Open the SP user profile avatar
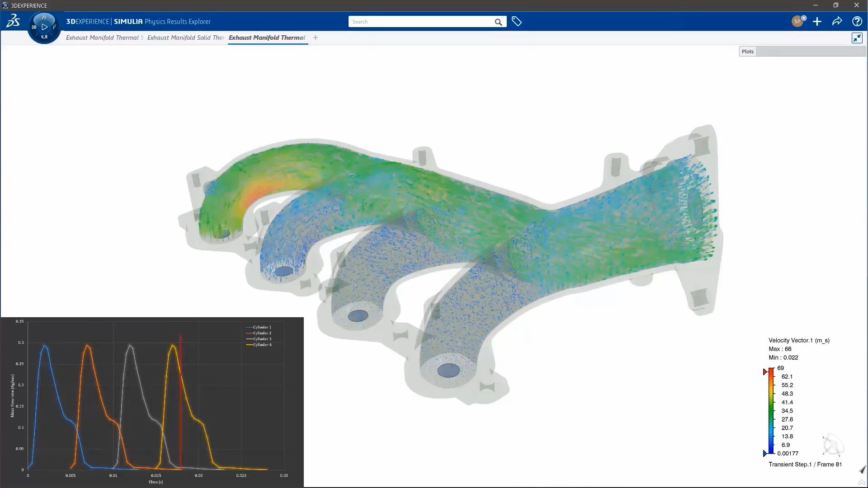Screen dimensions: 868x488 tap(798, 21)
